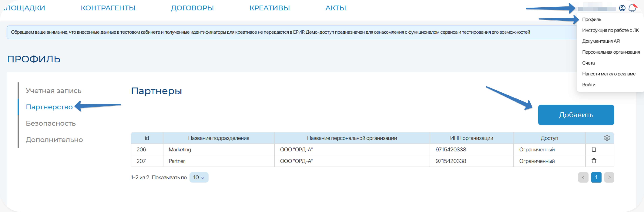Click the id column header
The width and height of the screenshot is (644, 212).
147,138
